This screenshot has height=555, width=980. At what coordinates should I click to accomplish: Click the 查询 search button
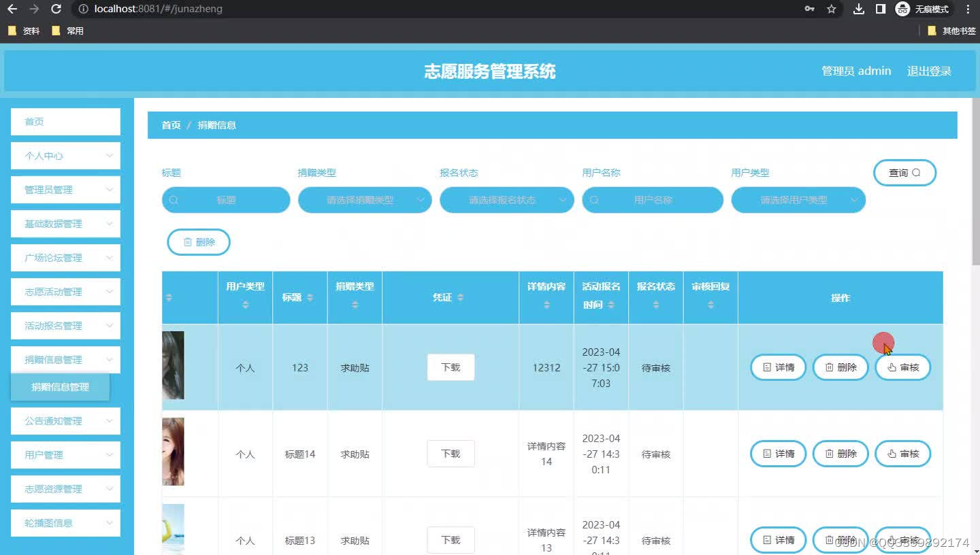tap(904, 173)
